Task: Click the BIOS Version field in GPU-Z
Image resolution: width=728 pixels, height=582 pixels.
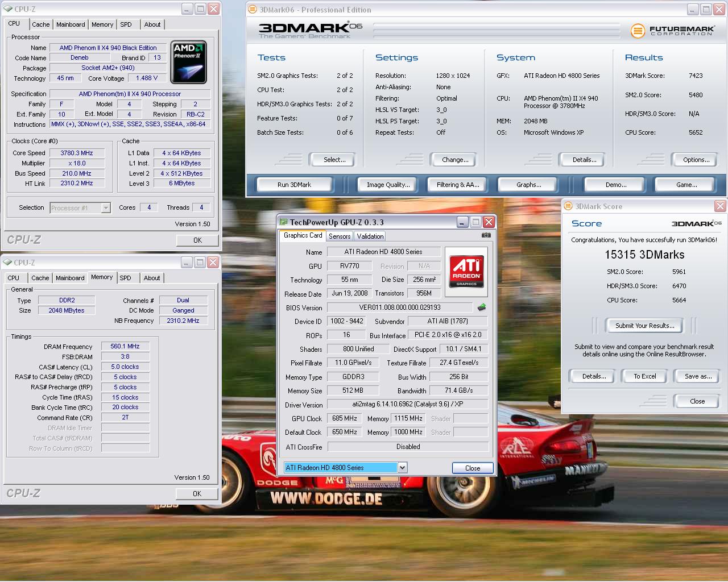Action: (x=399, y=307)
